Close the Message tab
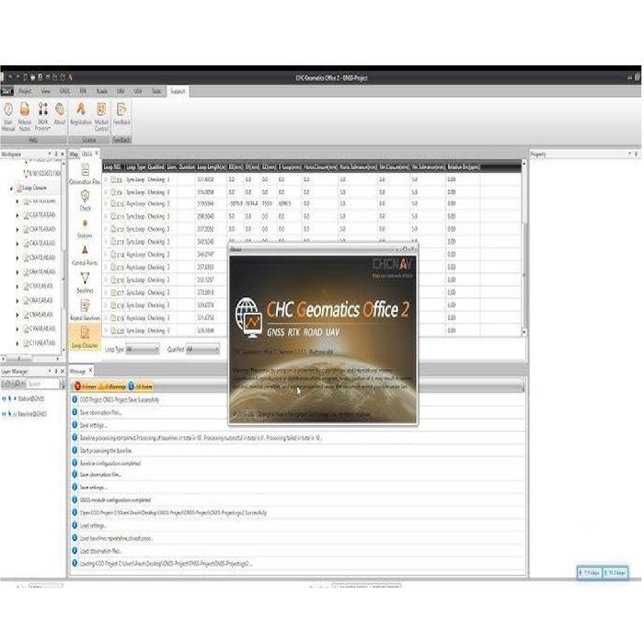The width and height of the screenshot is (644, 644). (91, 371)
